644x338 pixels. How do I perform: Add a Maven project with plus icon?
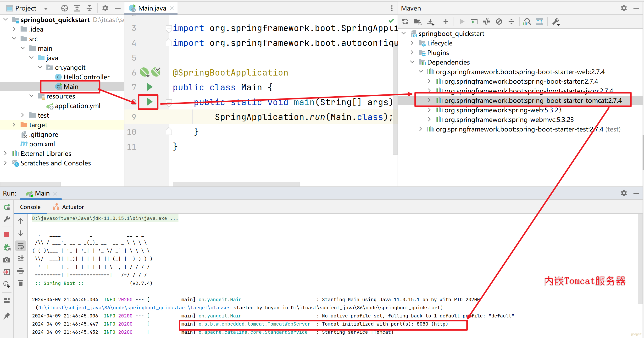click(x=445, y=22)
